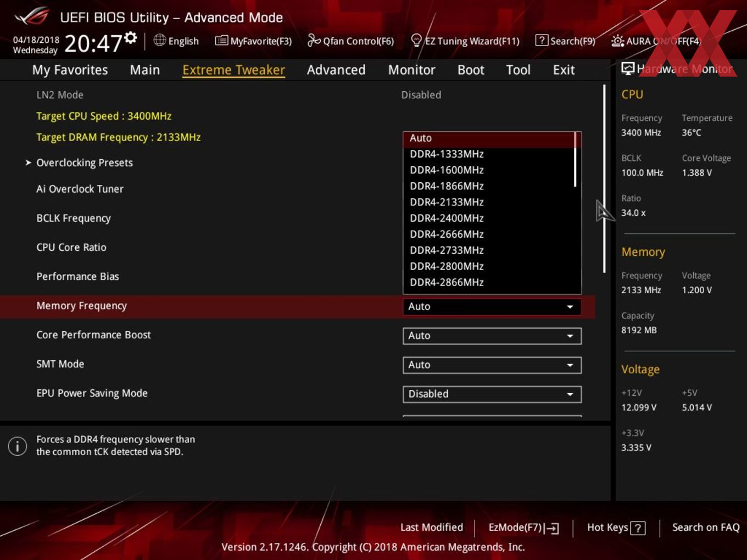The width and height of the screenshot is (747, 560).
Task: Open the EPU Power Saving Mode dropdown
Action: click(x=492, y=394)
